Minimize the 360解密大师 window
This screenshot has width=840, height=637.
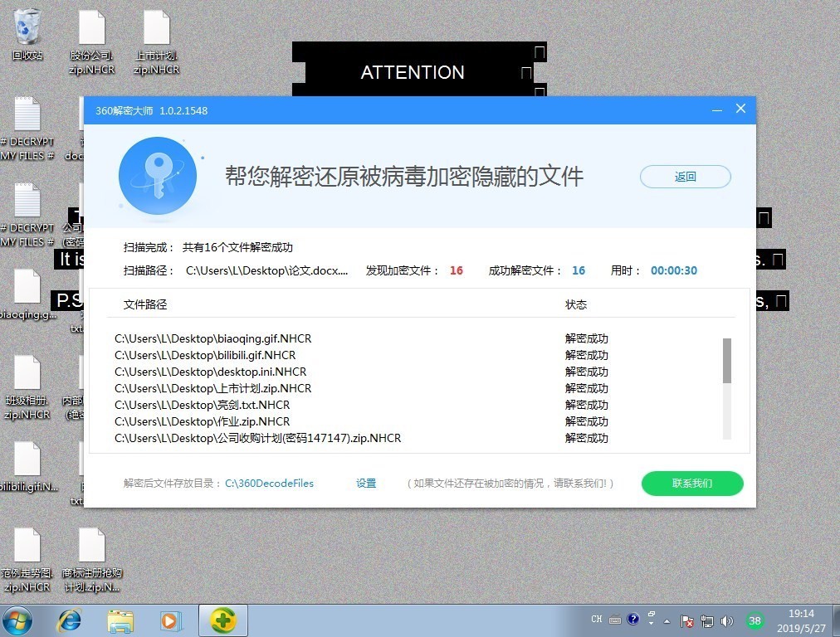[x=717, y=109]
